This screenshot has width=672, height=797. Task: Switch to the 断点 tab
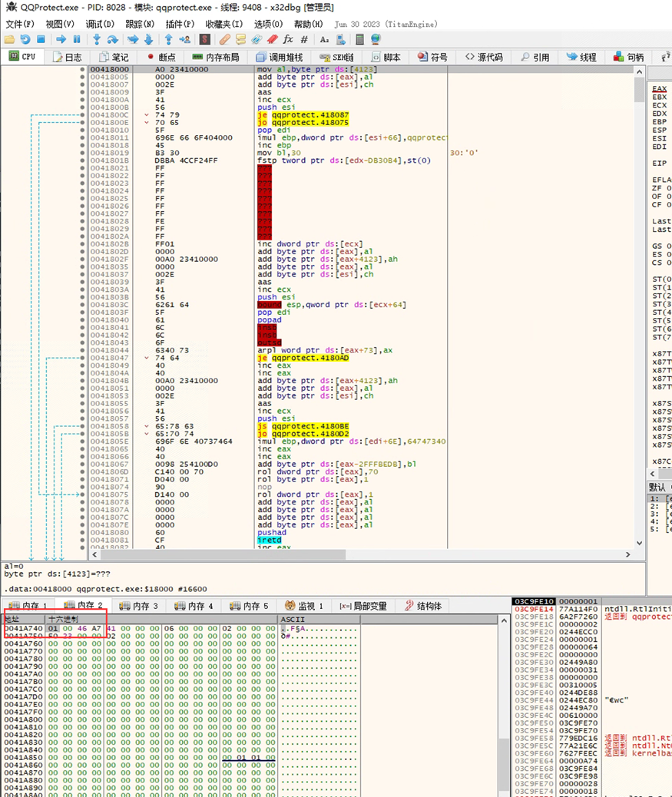point(160,57)
